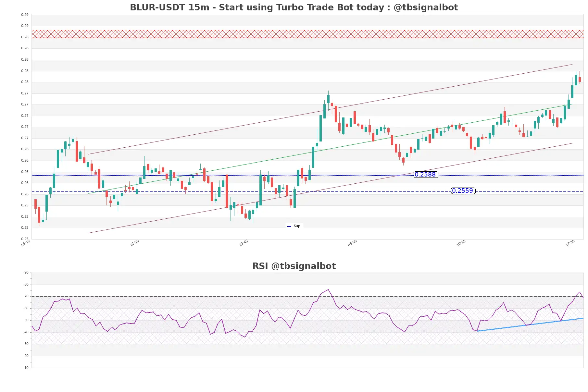Click the 10:15 time axis label

click(x=461, y=243)
